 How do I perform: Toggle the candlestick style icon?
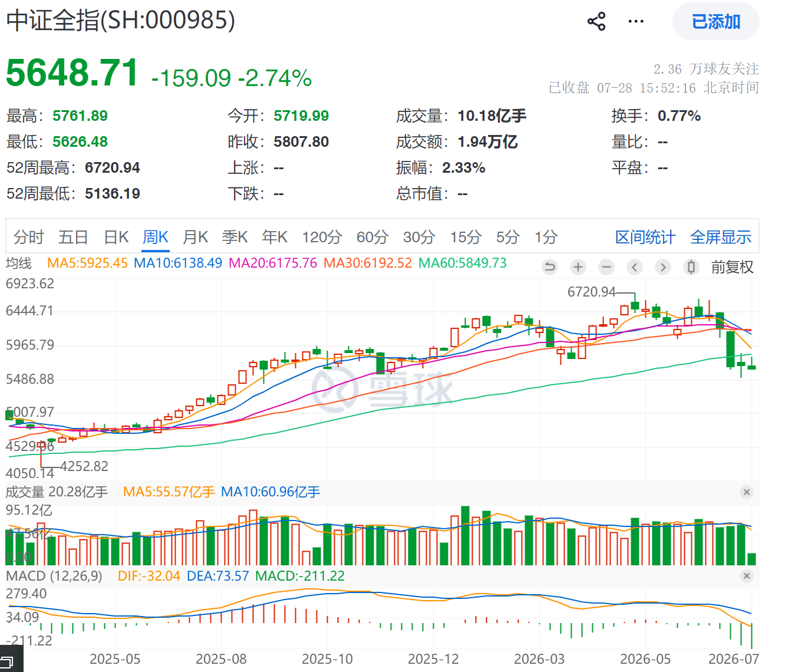coord(691,267)
